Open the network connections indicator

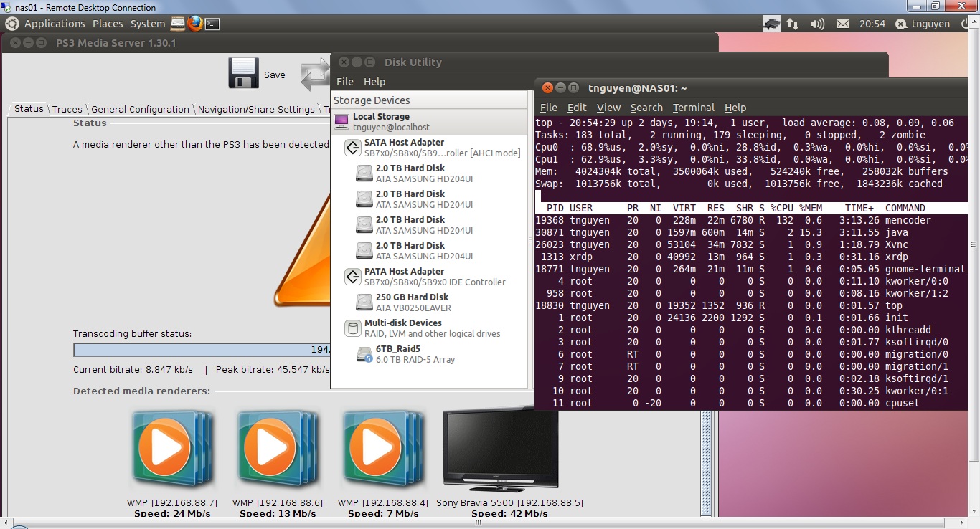click(x=793, y=24)
